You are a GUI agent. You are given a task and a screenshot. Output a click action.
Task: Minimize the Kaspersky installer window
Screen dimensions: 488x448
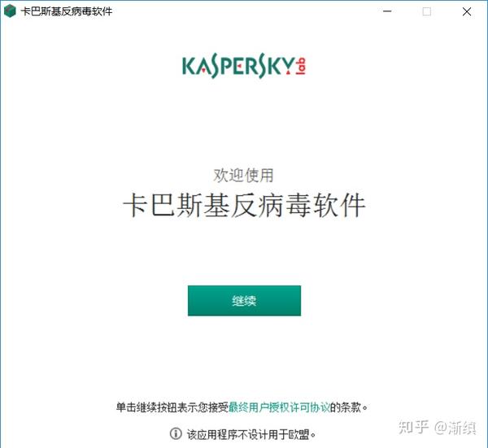pos(387,11)
